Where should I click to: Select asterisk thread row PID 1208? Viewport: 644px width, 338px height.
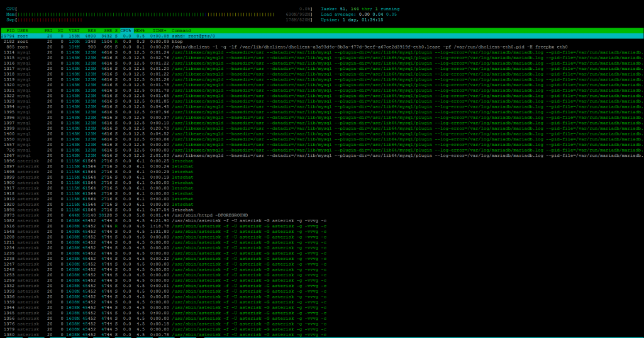pos(322,237)
